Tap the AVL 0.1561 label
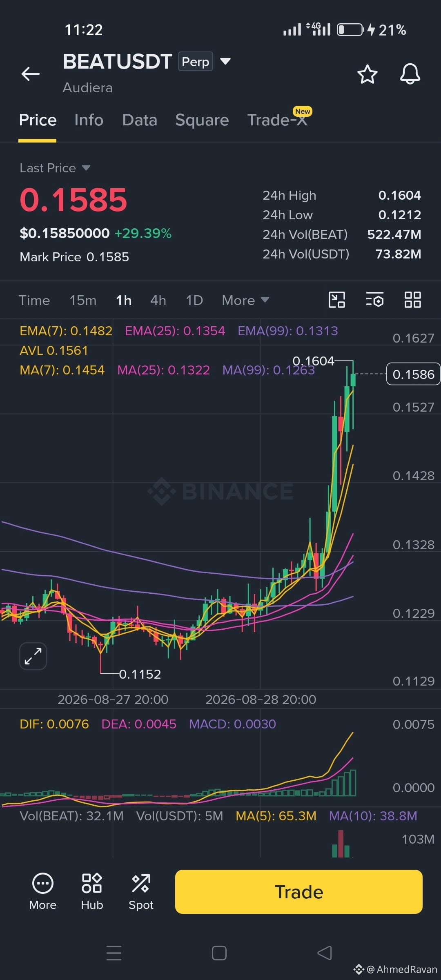 (x=54, y=350)
